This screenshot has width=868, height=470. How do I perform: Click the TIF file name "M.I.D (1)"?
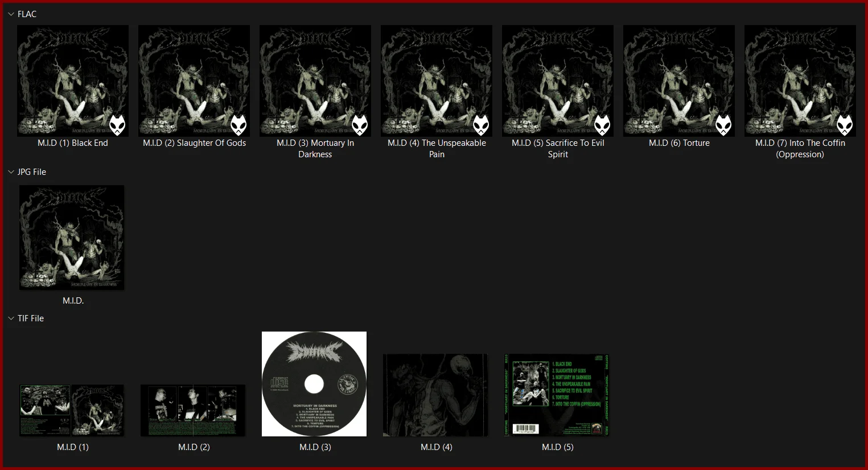pyautogui.click(x=73, y=447)
